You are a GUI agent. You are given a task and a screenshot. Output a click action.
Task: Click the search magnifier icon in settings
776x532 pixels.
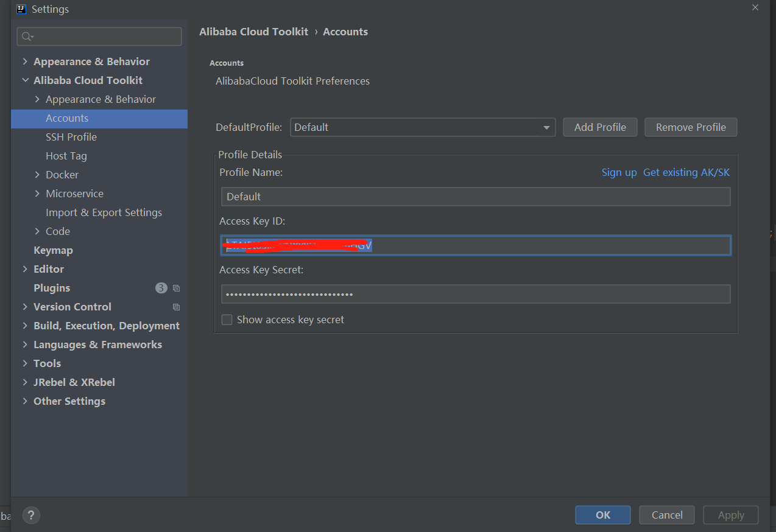(x=26, y=37)
